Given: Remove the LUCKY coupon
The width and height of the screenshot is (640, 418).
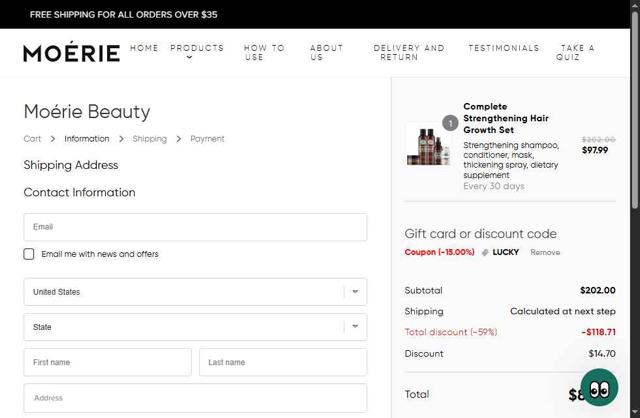Looking at the screenshot, I should [x=545, y=252].
